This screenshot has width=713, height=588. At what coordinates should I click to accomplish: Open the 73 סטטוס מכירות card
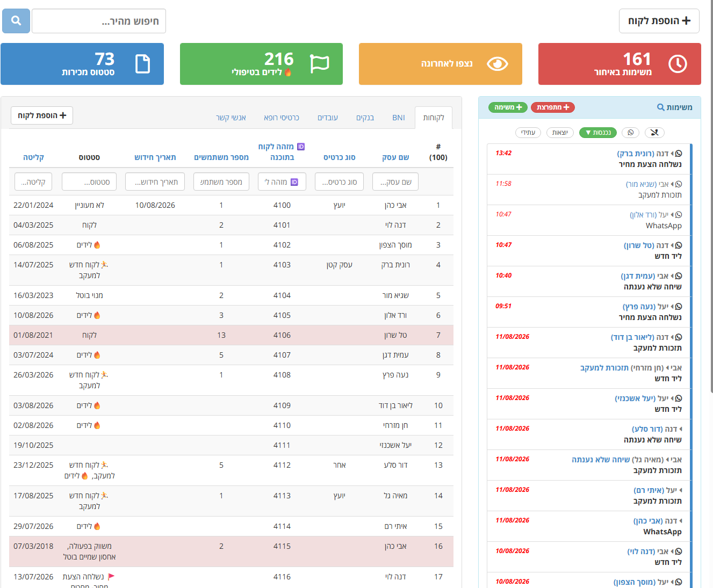[82, 64]
